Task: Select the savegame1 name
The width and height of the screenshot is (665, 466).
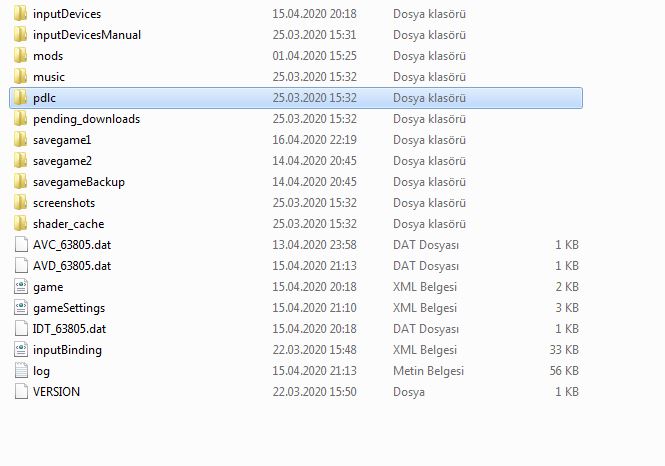Action: click(62, 140)
